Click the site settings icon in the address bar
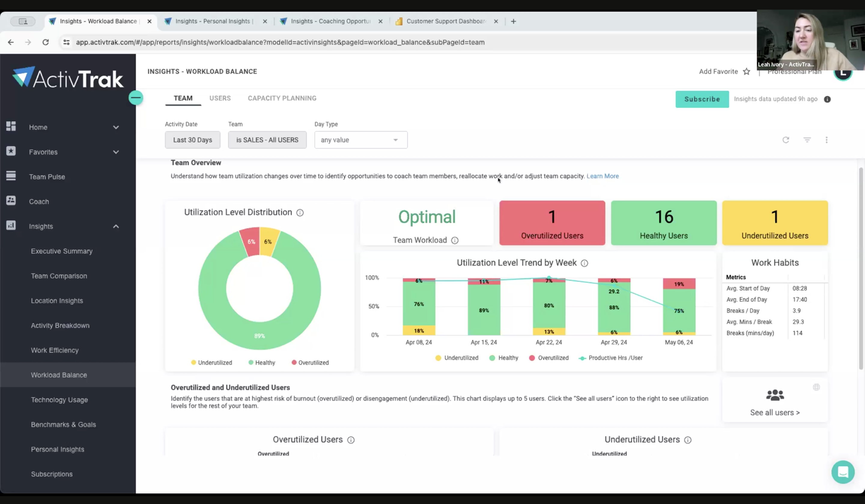The image size is (865, 504). click(x=67, y=42)
